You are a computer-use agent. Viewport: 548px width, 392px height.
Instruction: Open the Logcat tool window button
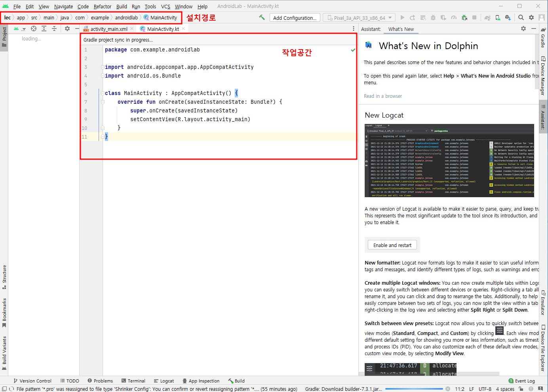click(164, 381)
